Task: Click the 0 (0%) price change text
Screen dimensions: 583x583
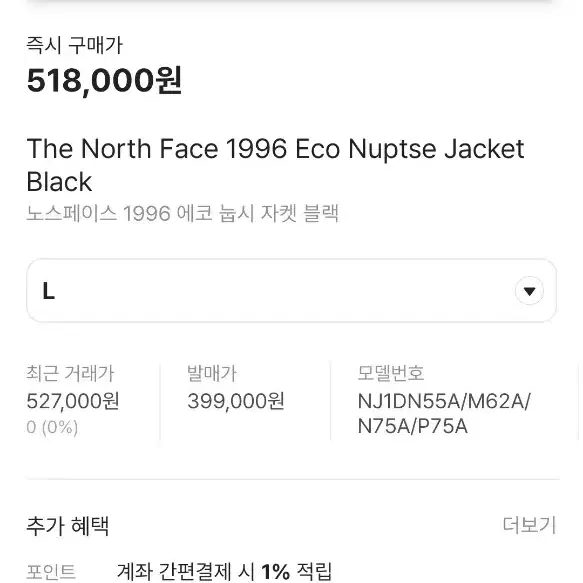Action: pos(52,427)
